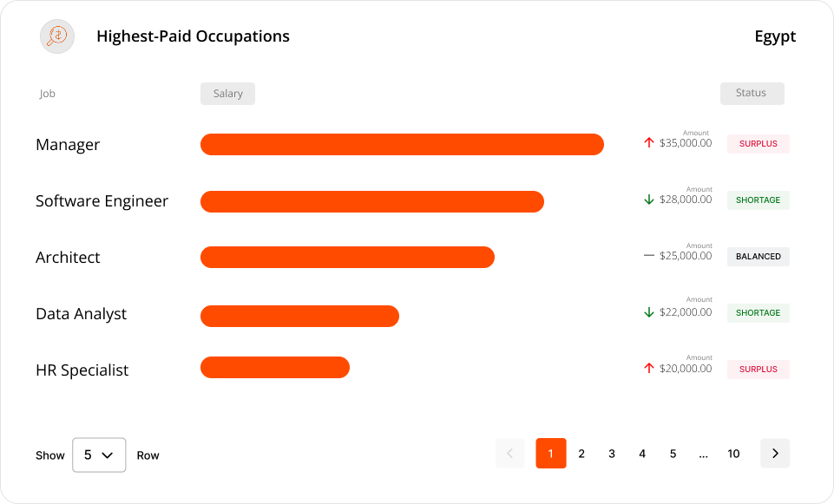Click the dash icon beside $25,000.00
Screen dimensions: 834x504
[x=648, y=256]
